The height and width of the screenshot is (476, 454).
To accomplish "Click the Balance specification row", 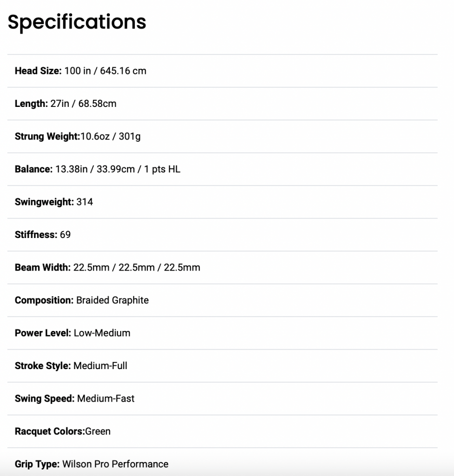I will coord(222,169).
